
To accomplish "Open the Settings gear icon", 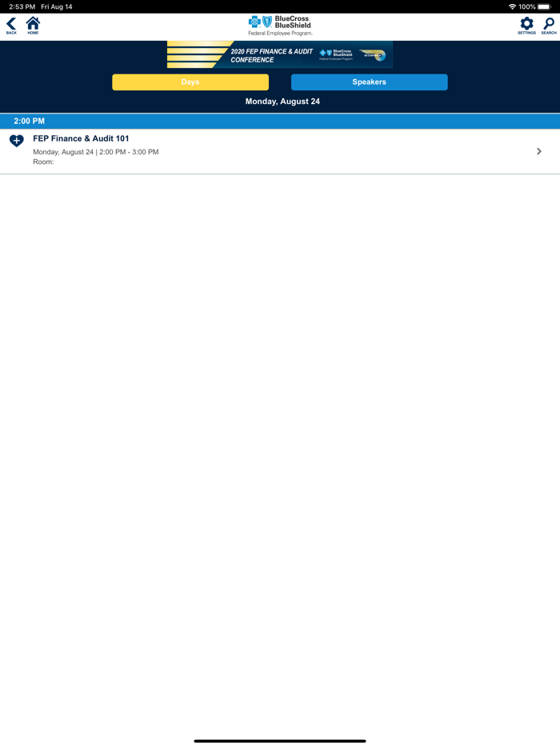I will [x=526, y=26].
